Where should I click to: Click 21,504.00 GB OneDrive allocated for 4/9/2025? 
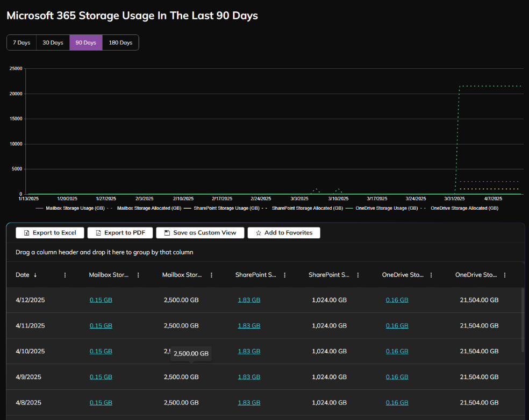pyautogui.click(x=479, y=377)
